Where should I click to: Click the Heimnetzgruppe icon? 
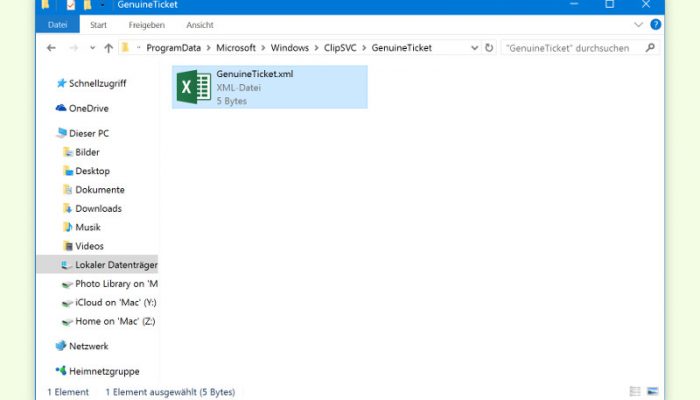[x=61, y=370]
